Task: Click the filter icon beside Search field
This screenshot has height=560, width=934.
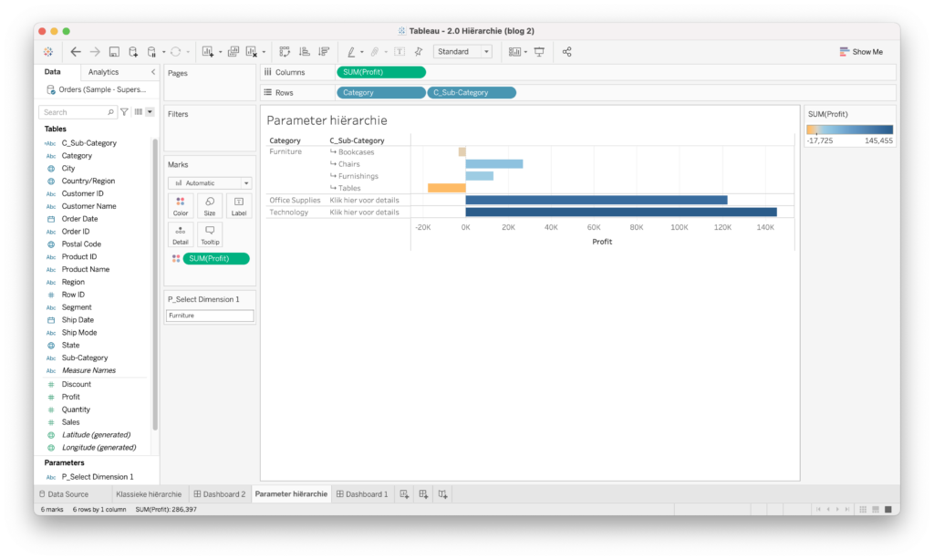Action: tap(124, 112)
